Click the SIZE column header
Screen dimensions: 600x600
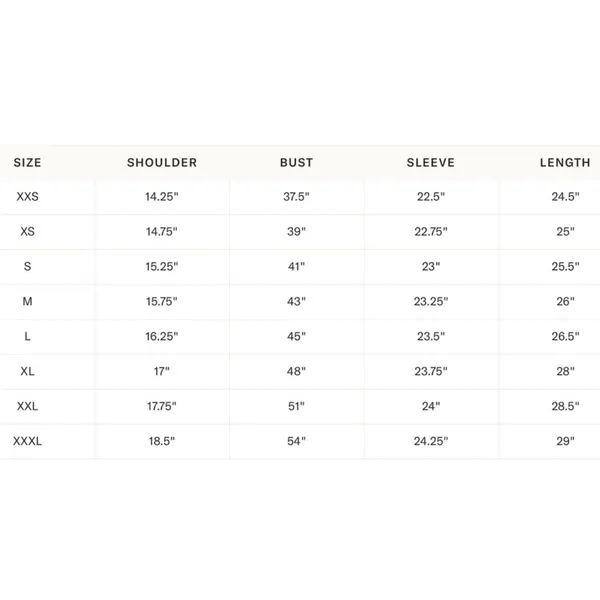click(27, 163)
